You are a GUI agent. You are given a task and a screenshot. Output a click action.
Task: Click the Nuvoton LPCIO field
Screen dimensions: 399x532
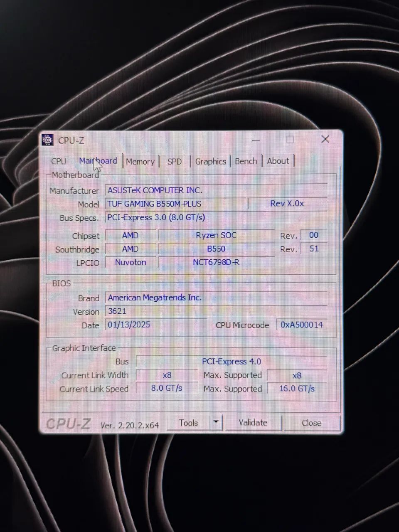click(131, 263)
